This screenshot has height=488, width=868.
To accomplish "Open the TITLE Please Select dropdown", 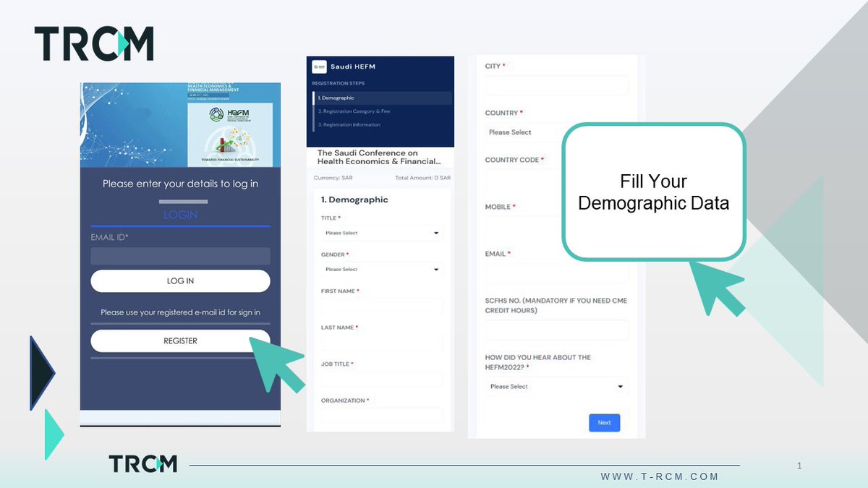I will tap(382, 233).
